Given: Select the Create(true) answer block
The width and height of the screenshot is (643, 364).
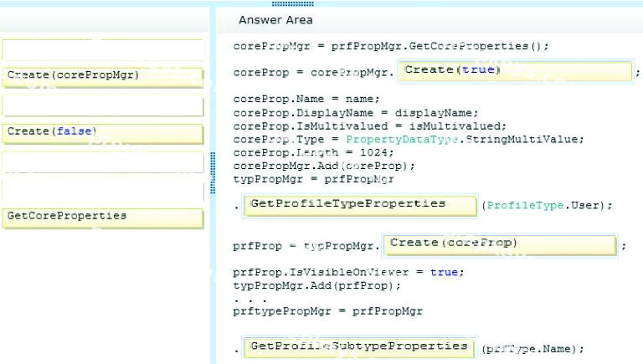Looking at the screenshot, I should tap(516, 72).
